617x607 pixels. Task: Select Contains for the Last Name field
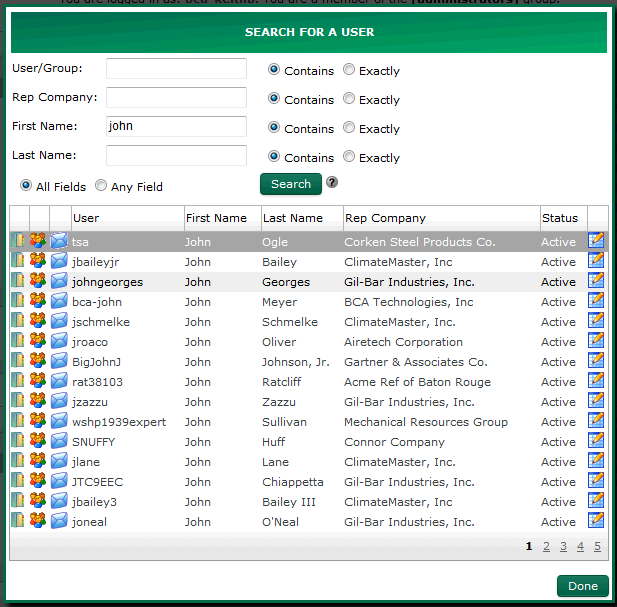(x=274, y=157)
